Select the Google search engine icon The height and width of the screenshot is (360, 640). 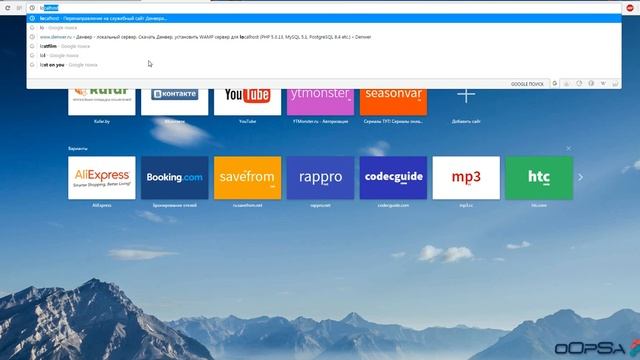pos(555,83)
